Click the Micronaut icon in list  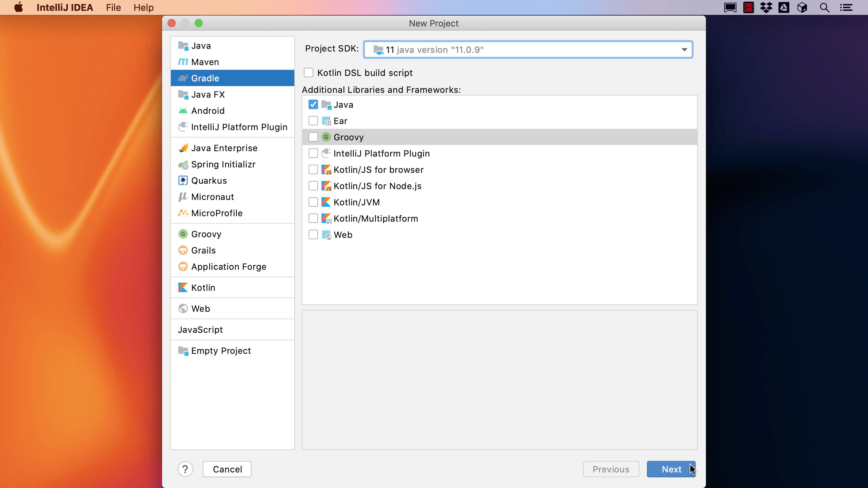click(x=183, y=197)
